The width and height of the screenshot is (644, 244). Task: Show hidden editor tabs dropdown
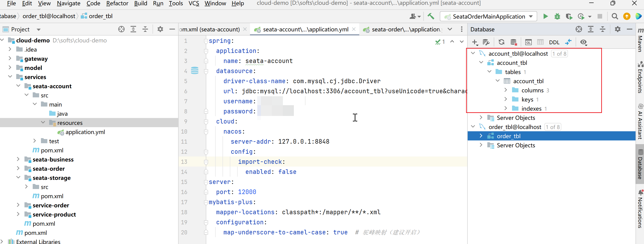450,29
